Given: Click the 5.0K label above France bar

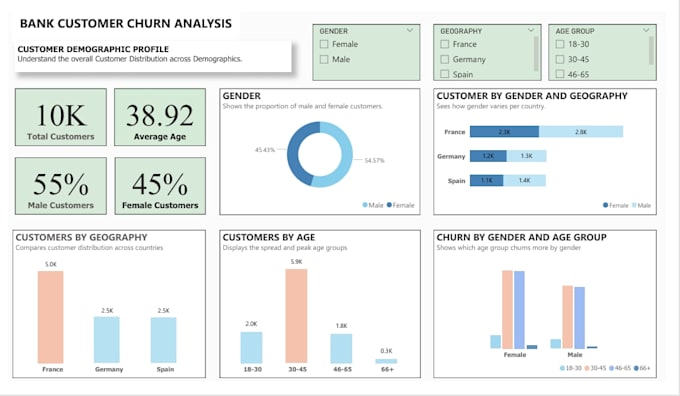Looking at the screenshot, I should tap(51, 264).
